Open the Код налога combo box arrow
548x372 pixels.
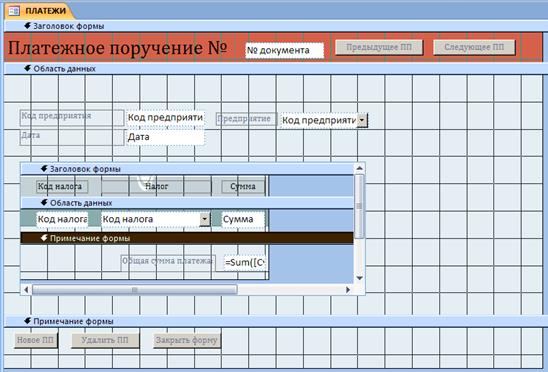(x=205, y=219)
